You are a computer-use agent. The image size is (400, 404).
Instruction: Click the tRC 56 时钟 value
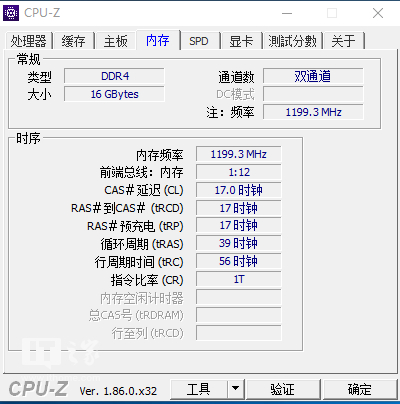click(239, 261)
